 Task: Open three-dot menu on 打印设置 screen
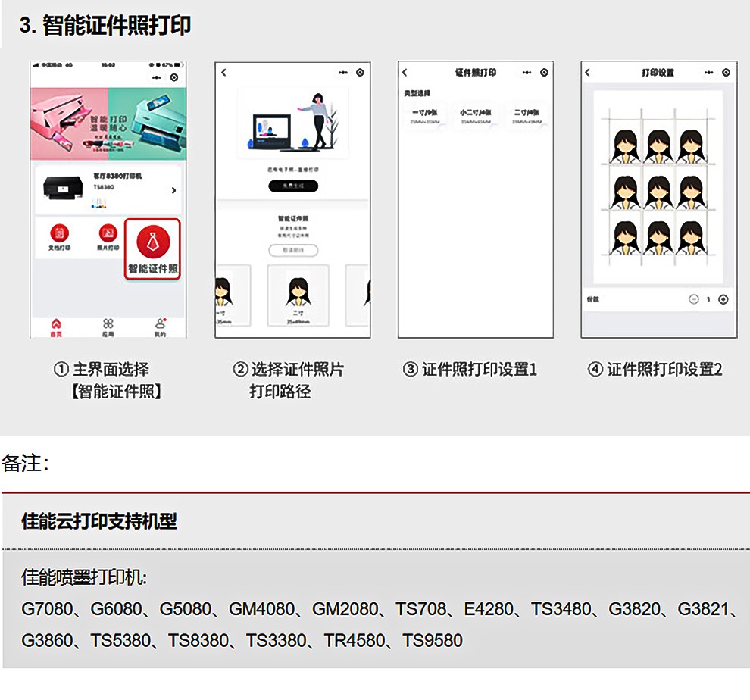[x=708, y=73]
